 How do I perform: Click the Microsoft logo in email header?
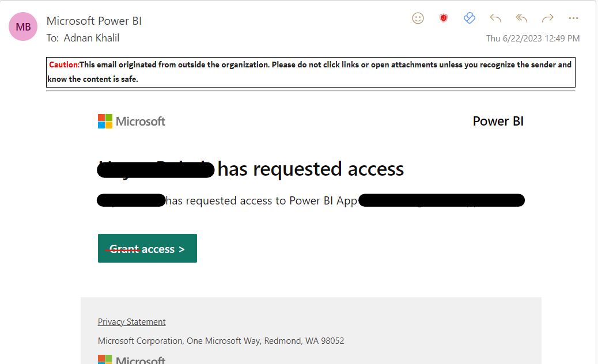pyautogui.click(x=131, y=122)
